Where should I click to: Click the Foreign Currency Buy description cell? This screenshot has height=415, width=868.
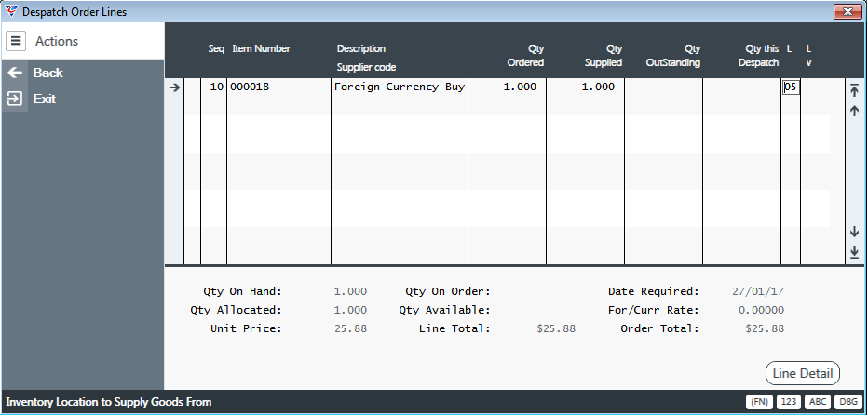click(x=400, y=87)
